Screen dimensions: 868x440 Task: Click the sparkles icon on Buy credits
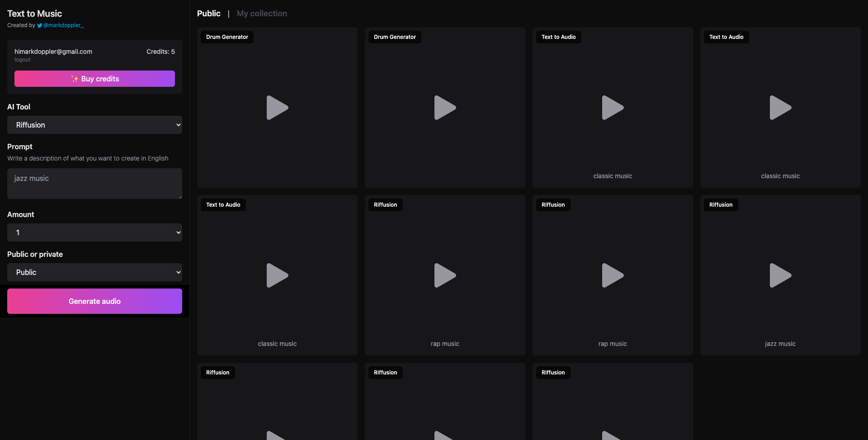74,78
